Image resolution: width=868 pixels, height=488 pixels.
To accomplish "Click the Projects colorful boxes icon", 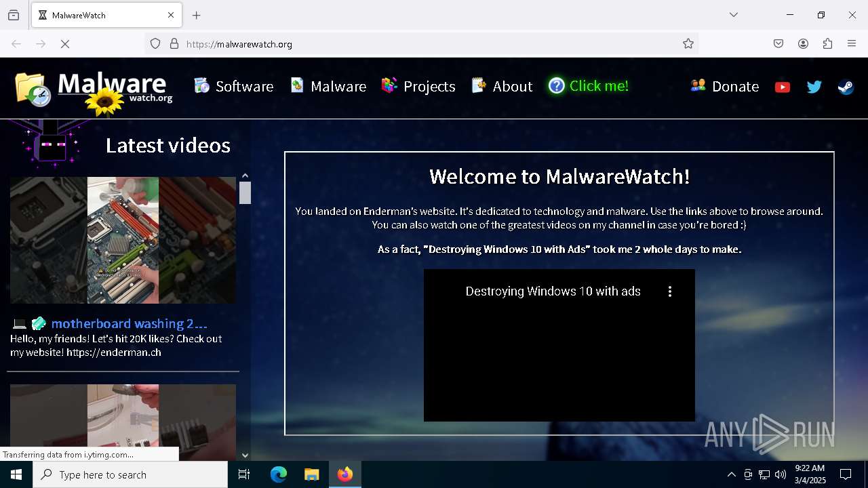I will pos(389,85).
